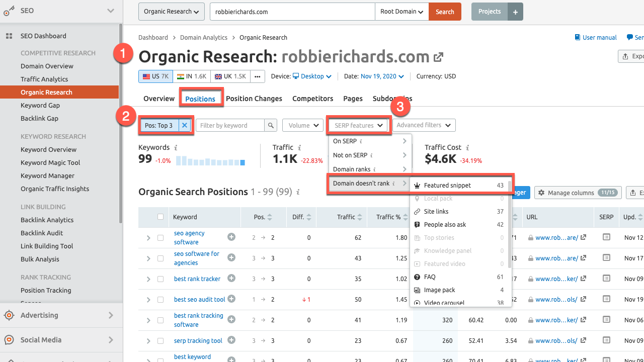
Task: Open Keyword Magic Tool in the sidebar
Action: 50,162
